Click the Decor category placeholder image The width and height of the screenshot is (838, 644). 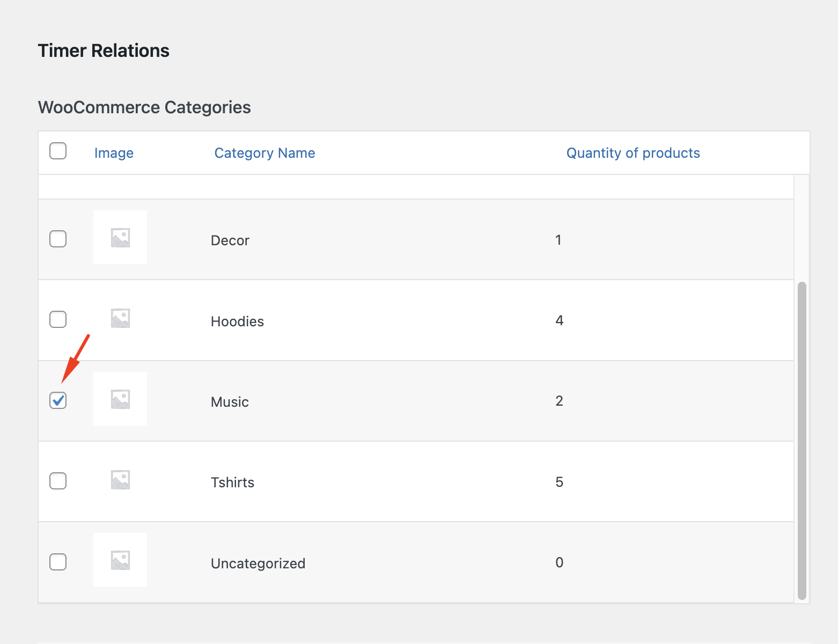tap(120, 237)
